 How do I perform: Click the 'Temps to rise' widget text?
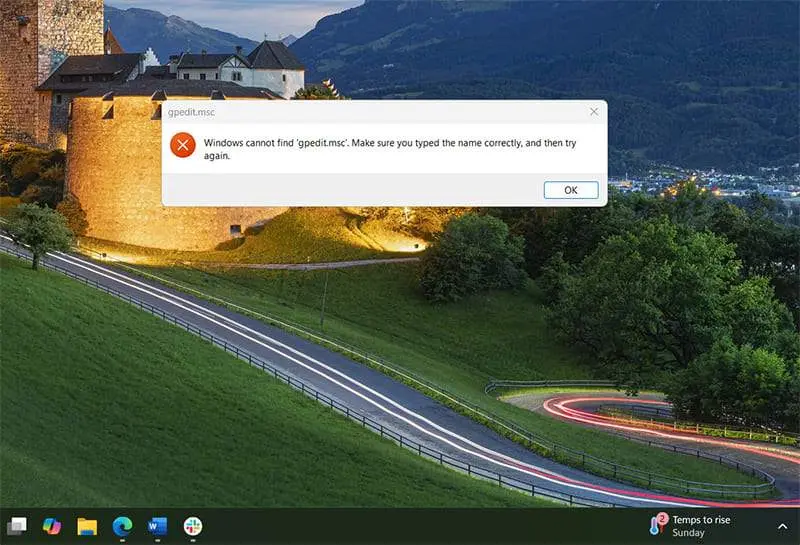click(x=701, y=519)
